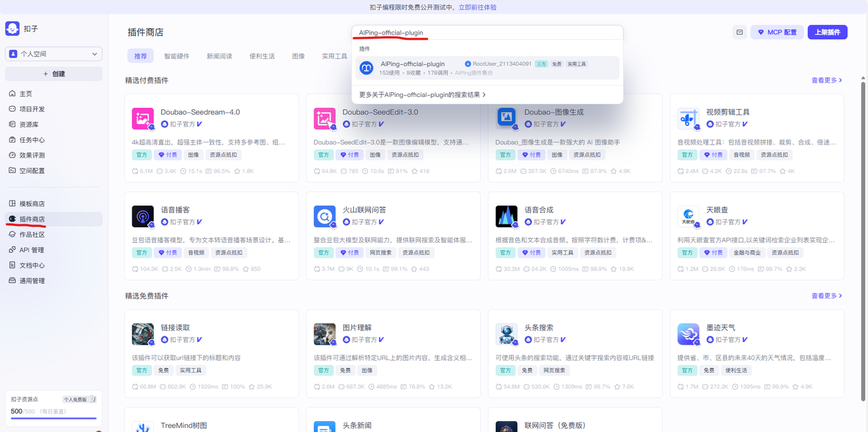Image resolution: width=868 pixels, height=432 pixels.
Task: Click the 网页搜索 tag on 头条搜索 card
Action: (x=554, y=370)
